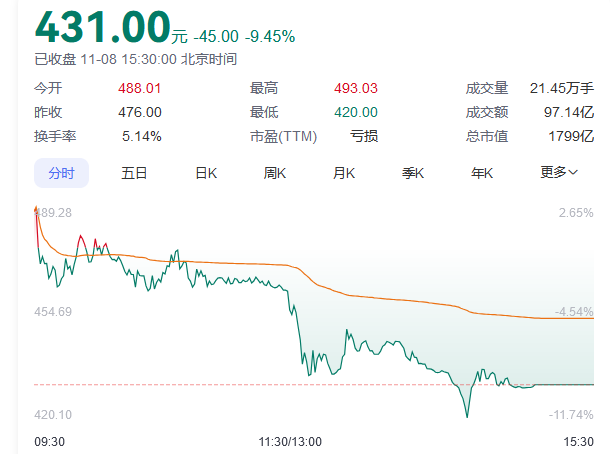Click the 成交量 figure 21.45万手
The height and width of the screenshot is (454, 610).
(562, 88)
